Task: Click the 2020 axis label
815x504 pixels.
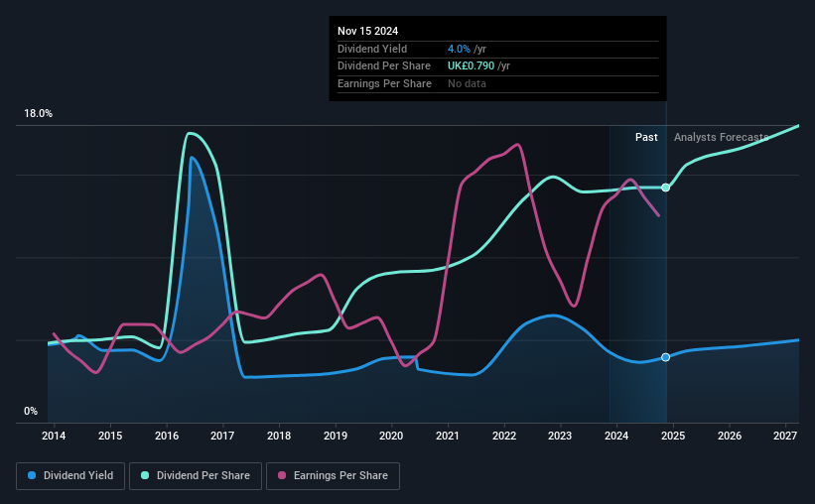Action: [x=391, y=436]
